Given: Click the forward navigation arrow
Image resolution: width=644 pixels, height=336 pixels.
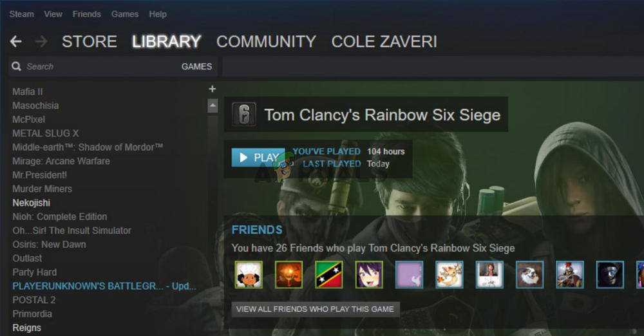Looking at the screenshot, I should [41, 41].
